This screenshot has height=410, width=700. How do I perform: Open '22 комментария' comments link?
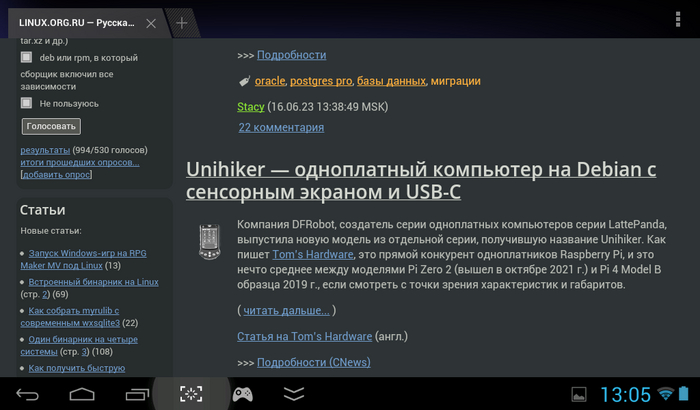pyautogui.click(x=281, y=127)
